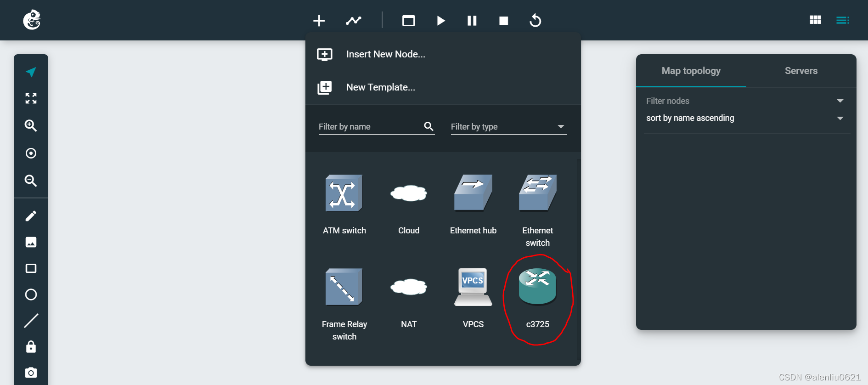Lock all items with padlock icon
This screenshot has height=385, width=868.
click(x=31, y=347)
